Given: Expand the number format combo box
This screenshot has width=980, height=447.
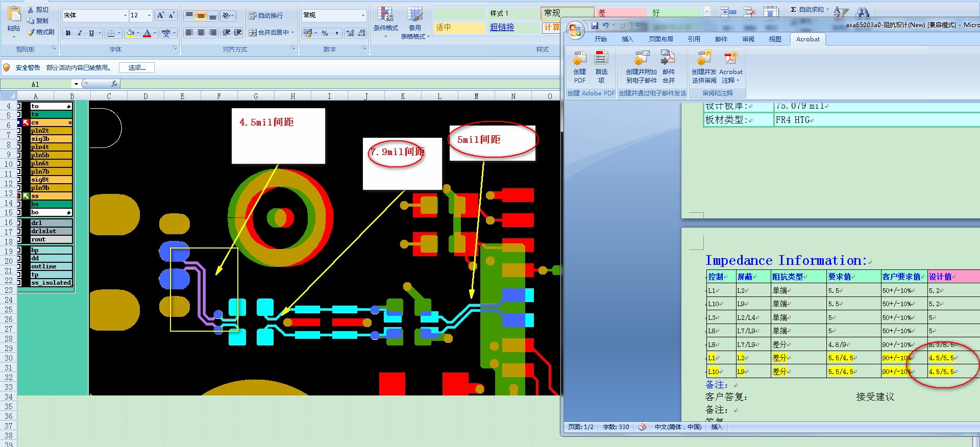Looking at the screenshot, I should coord(363,15).
